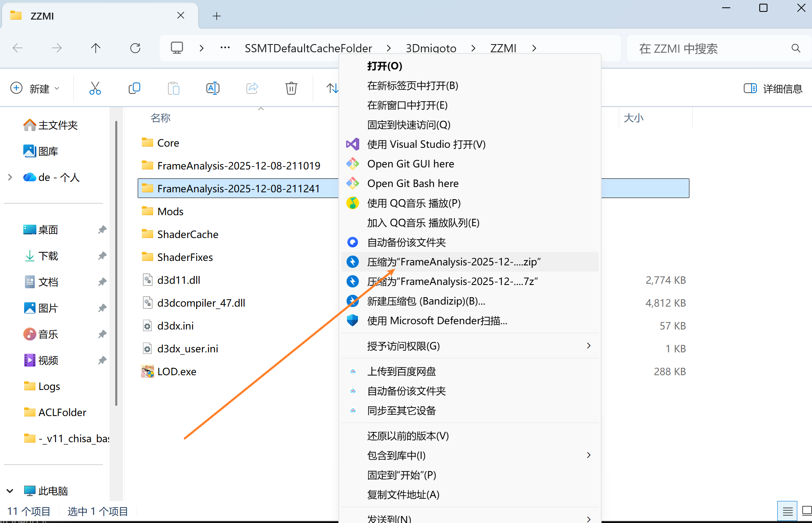Expand the OneDrive 'de - 个人' tree node
Screen dimensions: 812x523
coord(10,177)
